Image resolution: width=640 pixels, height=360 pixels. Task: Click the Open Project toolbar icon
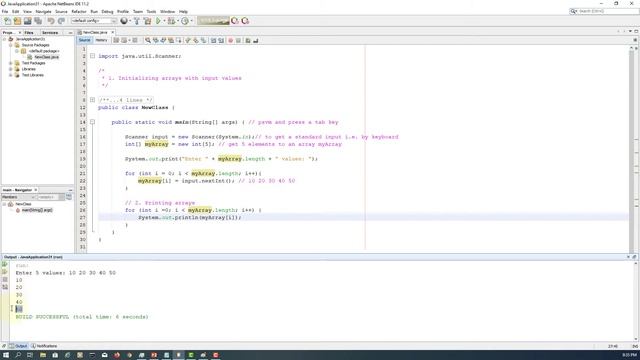pos(28,21)
